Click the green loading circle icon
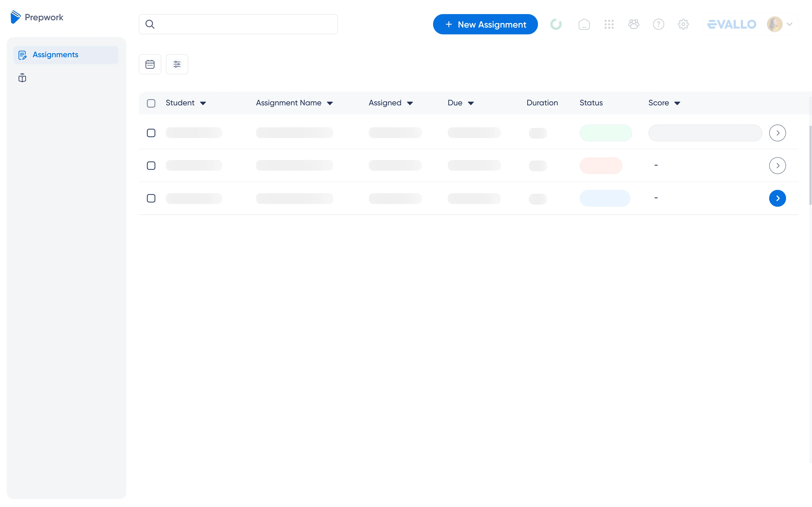Image resolution: width=812 pixels, height=507 pixels. [x=556, y=24]
